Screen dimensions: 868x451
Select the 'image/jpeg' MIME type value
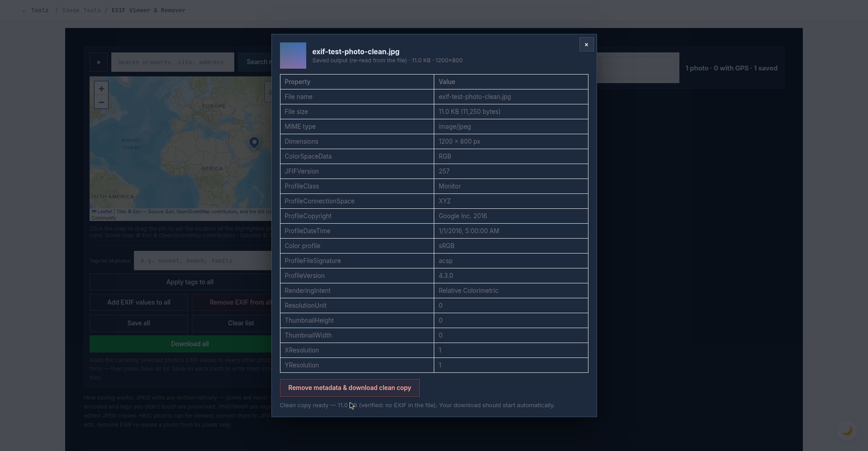[455, 127]
